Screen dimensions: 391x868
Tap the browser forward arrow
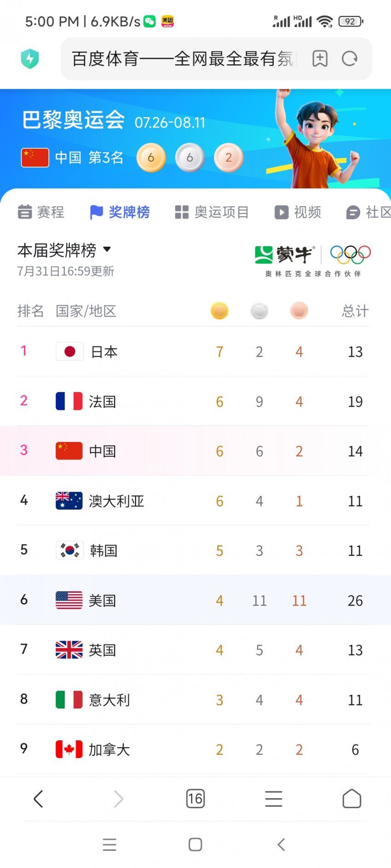click(x=118, y=799)
